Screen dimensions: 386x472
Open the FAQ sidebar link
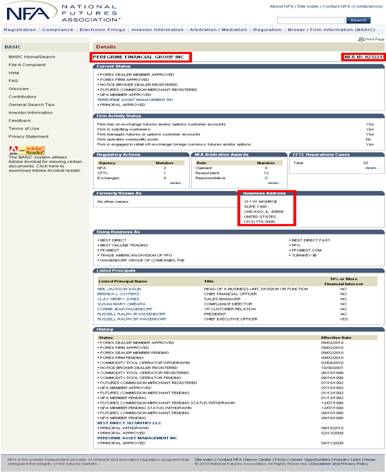13,81
